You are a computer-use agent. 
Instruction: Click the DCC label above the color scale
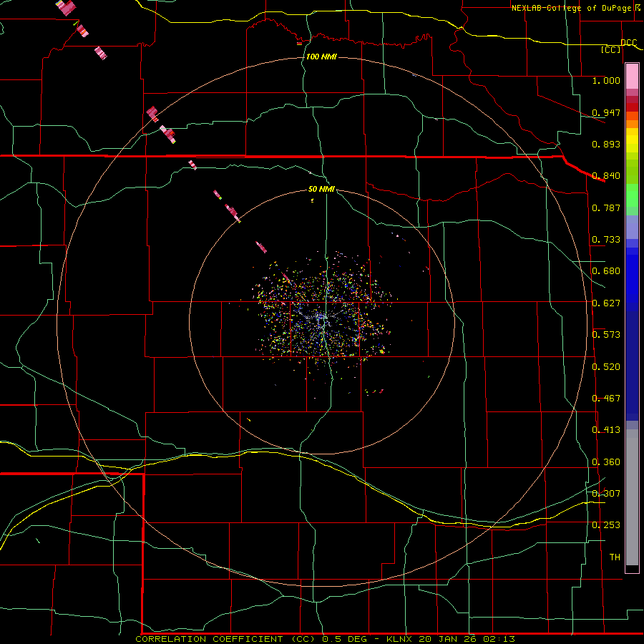(x=629, y=42)
